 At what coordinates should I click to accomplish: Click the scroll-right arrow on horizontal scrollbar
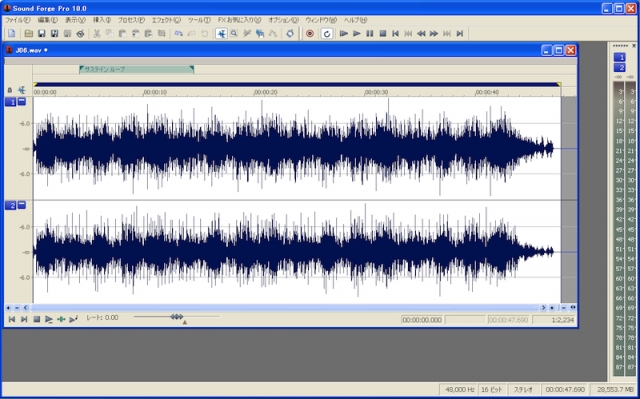pyautogui.click(x=543, y=308)
